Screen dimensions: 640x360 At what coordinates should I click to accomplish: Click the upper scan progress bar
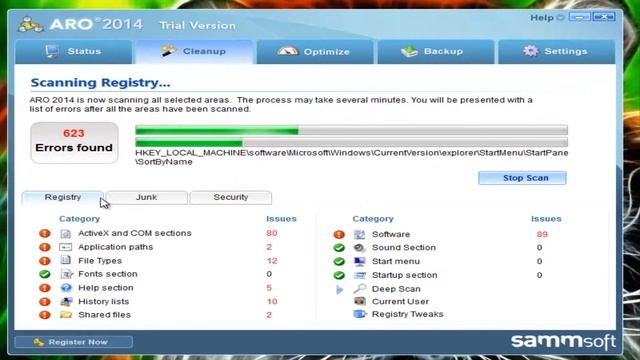pyautogui.click(x=351, y=130)
